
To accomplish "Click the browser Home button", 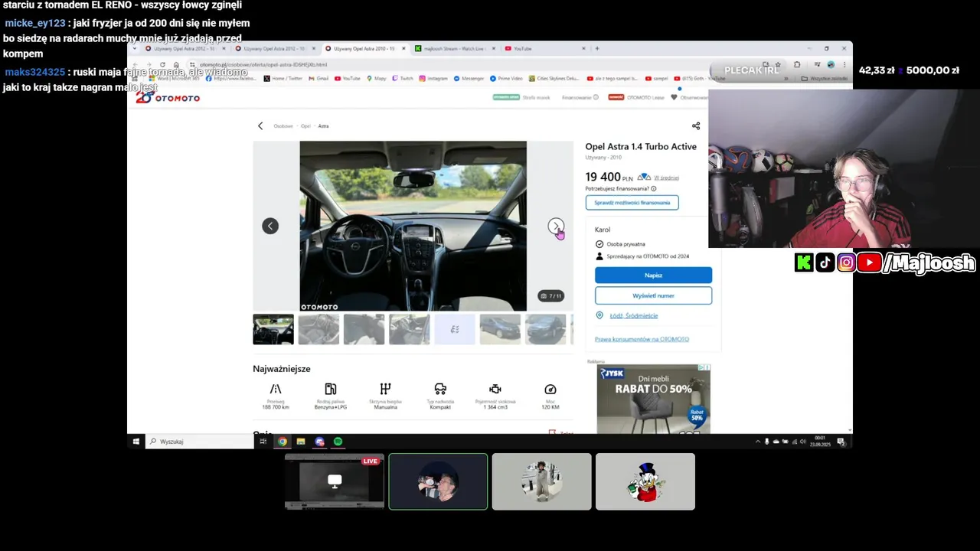I will click(x=175, y=64).
